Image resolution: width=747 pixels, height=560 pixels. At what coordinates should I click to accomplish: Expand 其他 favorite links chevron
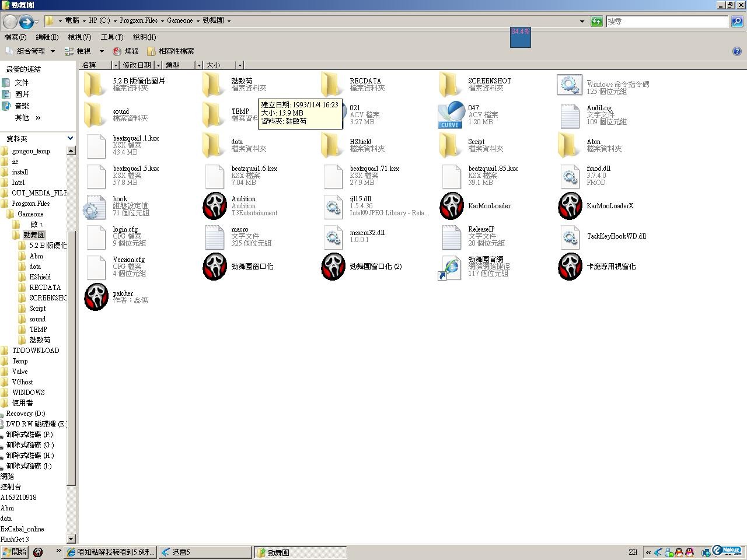[x=38, y=118]
